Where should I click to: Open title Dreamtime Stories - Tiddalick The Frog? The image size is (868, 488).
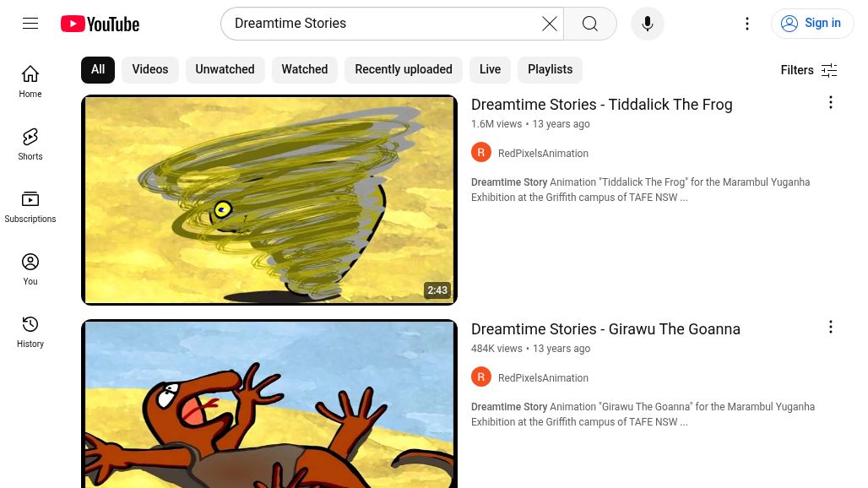click(602, 105)
